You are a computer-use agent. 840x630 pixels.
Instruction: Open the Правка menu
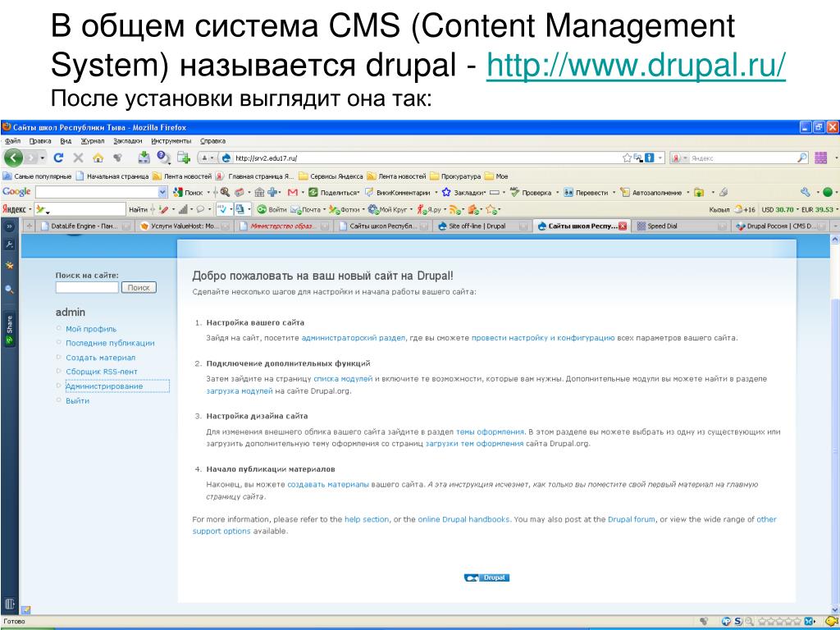[40, 141]
